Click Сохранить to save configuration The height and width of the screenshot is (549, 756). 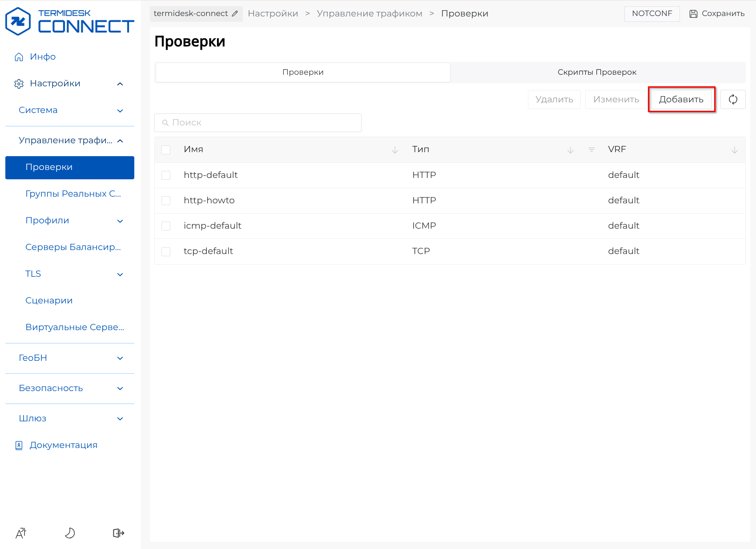point(717,14)
